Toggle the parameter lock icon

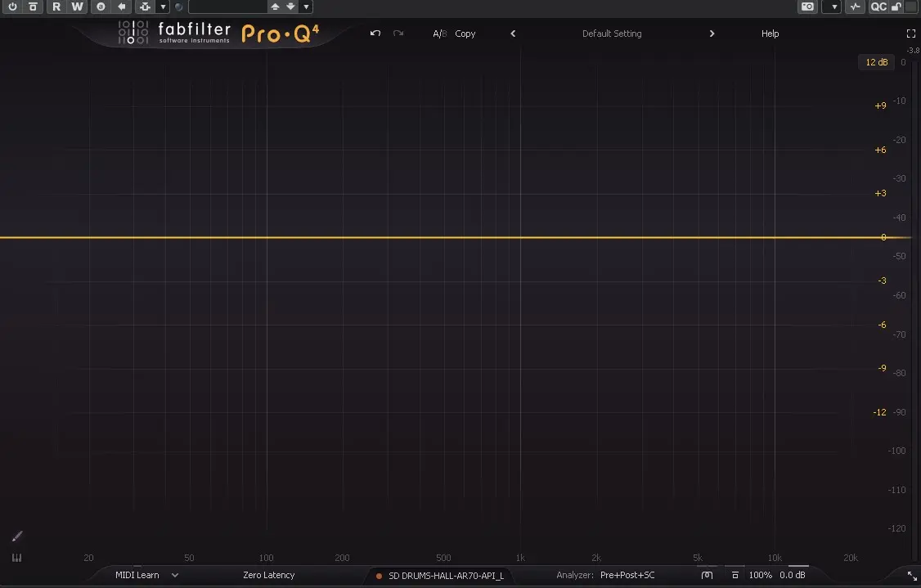click(x=895, y=7)
